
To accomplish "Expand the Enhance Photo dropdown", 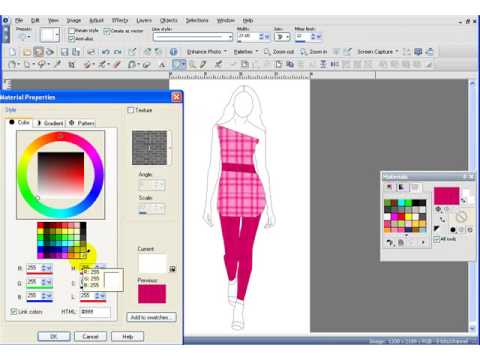I will (226, 52).
